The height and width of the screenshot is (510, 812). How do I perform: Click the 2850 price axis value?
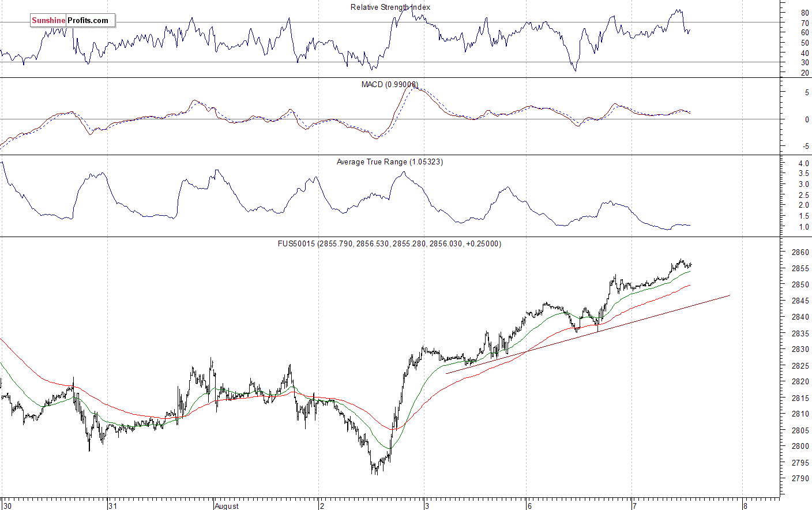[800, 284]
